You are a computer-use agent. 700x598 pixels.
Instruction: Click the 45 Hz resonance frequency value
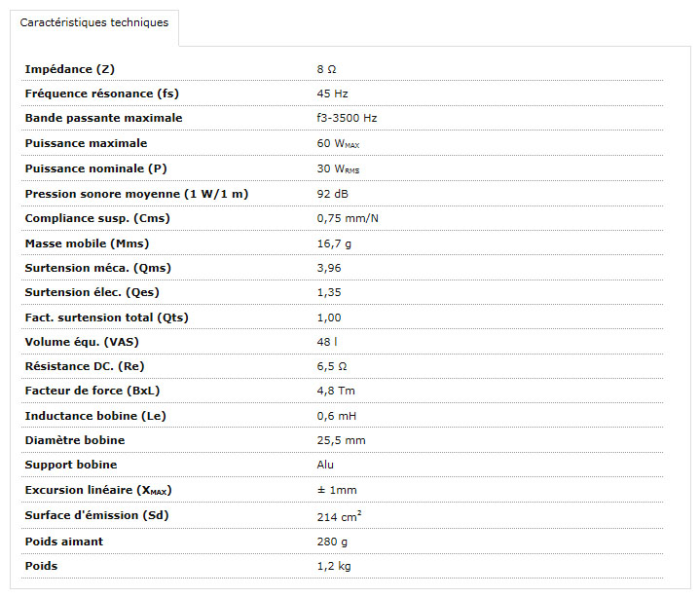click(x=332, y=93)
